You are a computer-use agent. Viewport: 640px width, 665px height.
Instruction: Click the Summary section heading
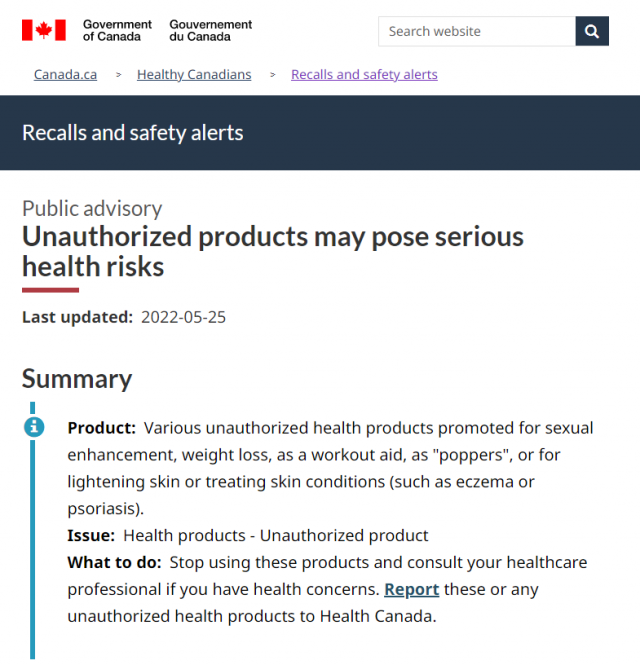(x=77, y=379)
